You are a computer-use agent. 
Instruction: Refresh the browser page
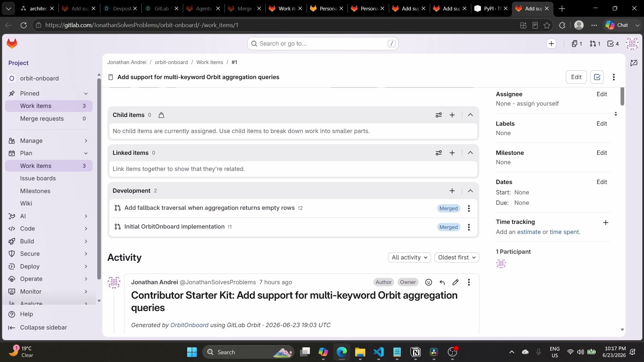pyautogui.click(x=23, y=25)
